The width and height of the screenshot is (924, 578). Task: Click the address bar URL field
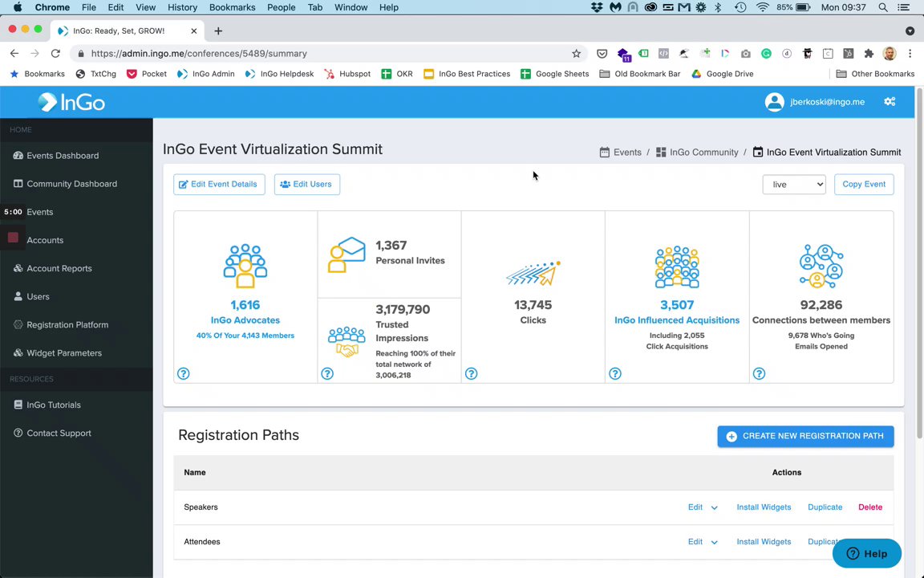coord(330,54)
